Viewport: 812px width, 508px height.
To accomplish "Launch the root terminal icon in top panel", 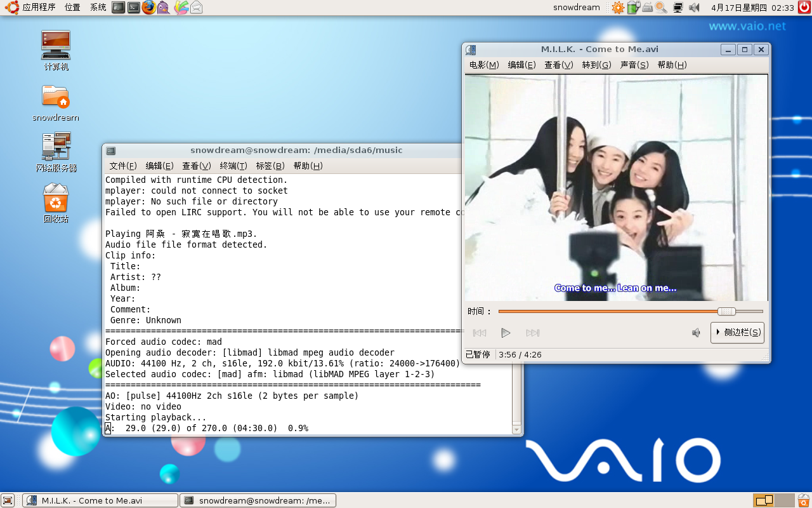I will point(118,8).
